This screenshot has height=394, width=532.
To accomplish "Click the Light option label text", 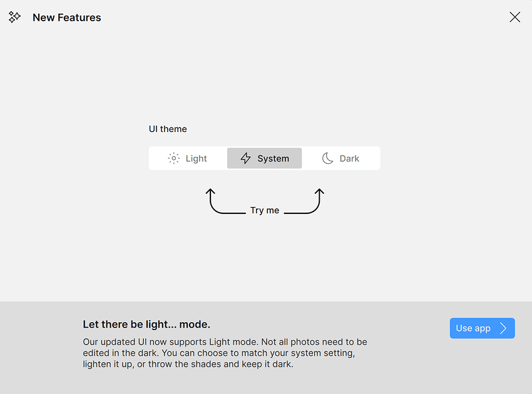I will click(x=195, y=158).
